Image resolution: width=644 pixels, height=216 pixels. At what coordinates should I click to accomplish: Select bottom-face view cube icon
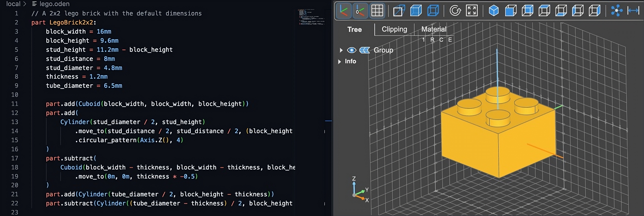(x=561, y=11)
